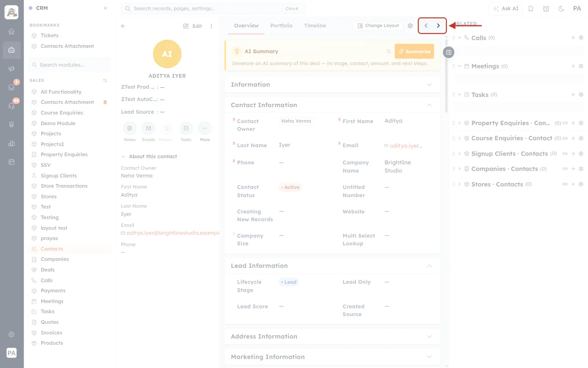Open the Notes quick action
This screenshot has width=588, height=368.
[x=129, y=128]
